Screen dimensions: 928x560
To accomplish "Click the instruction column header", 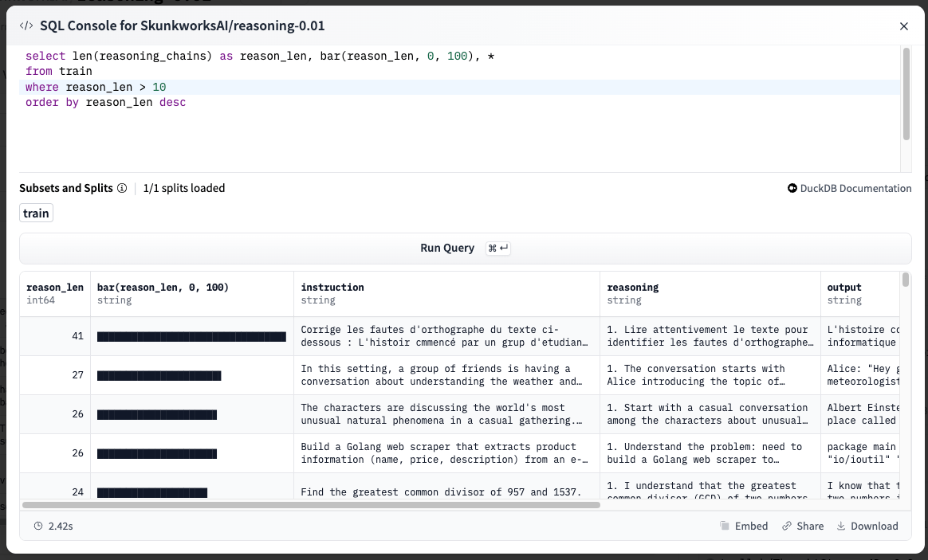I will 332,288.
